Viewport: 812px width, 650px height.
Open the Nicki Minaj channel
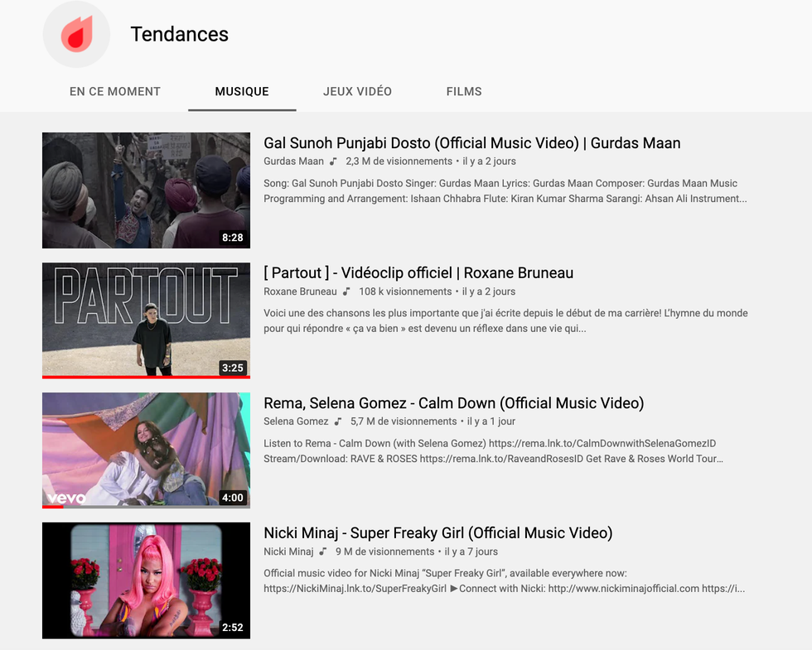point(288,551)
